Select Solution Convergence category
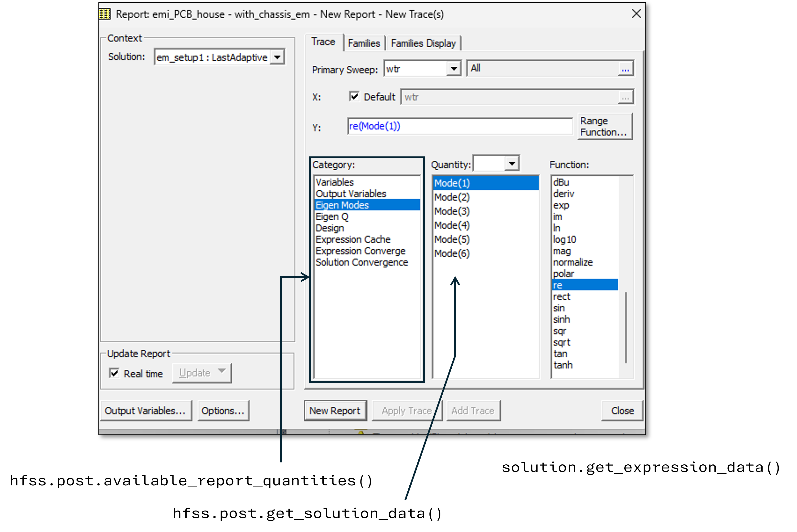 (x=362, y=262)
